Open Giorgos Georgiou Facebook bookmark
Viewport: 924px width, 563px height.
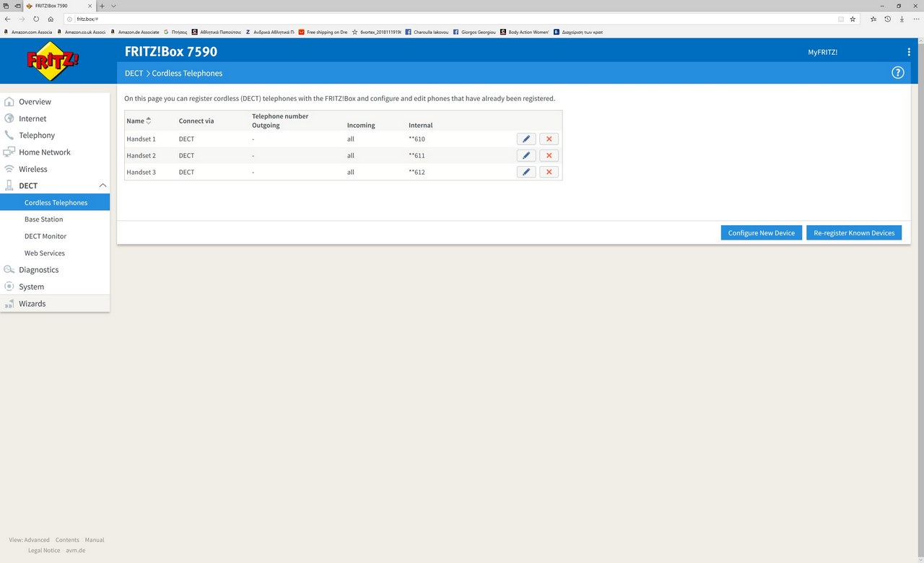click(474, 32)
